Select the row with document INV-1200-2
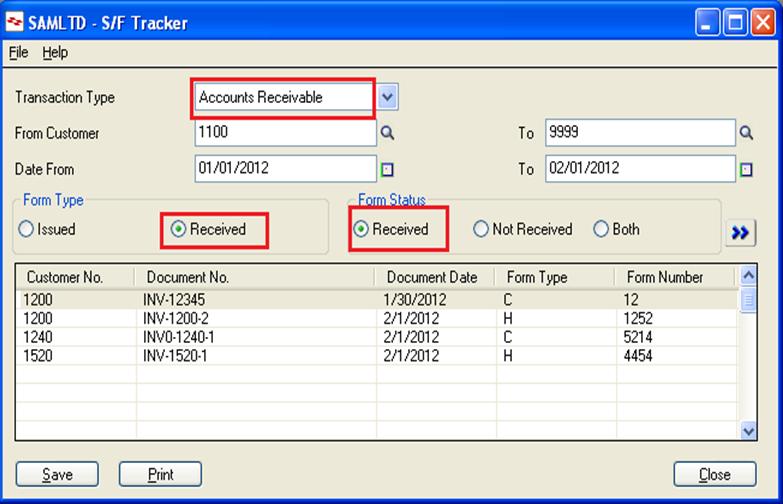The height and width of the screenshot is (504, 783). [x=377, y=318]
